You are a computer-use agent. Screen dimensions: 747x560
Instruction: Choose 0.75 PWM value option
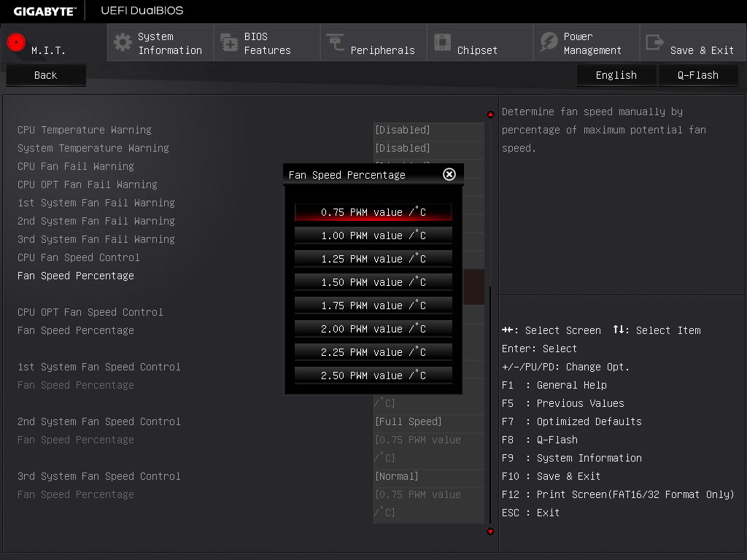coord(373,212)
